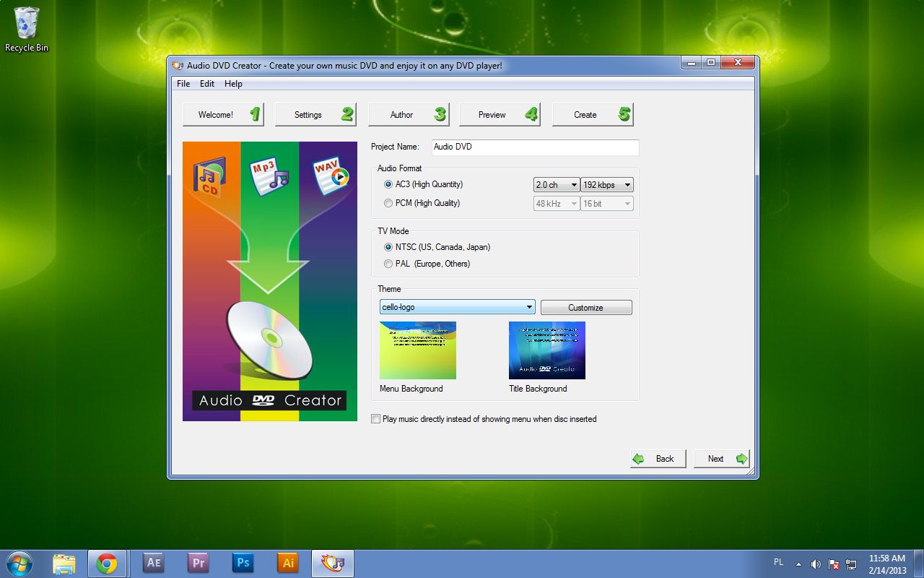Click the green Back arrow icon

[638, 459]
